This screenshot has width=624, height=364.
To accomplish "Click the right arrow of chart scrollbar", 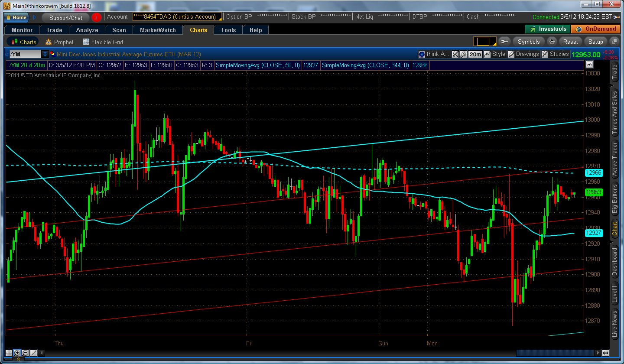I will [x=598, y=353].
